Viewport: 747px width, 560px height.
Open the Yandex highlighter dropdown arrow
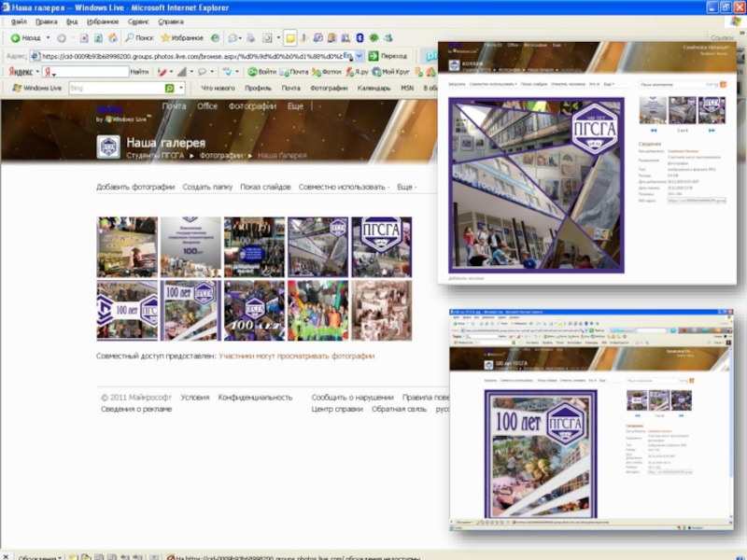[x=171, y=72]
